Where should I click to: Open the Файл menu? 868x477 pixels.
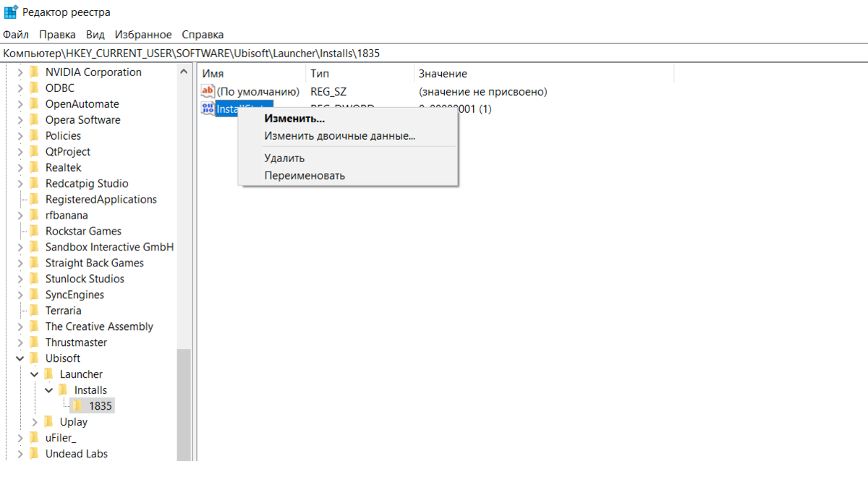[x=16, y=34]
